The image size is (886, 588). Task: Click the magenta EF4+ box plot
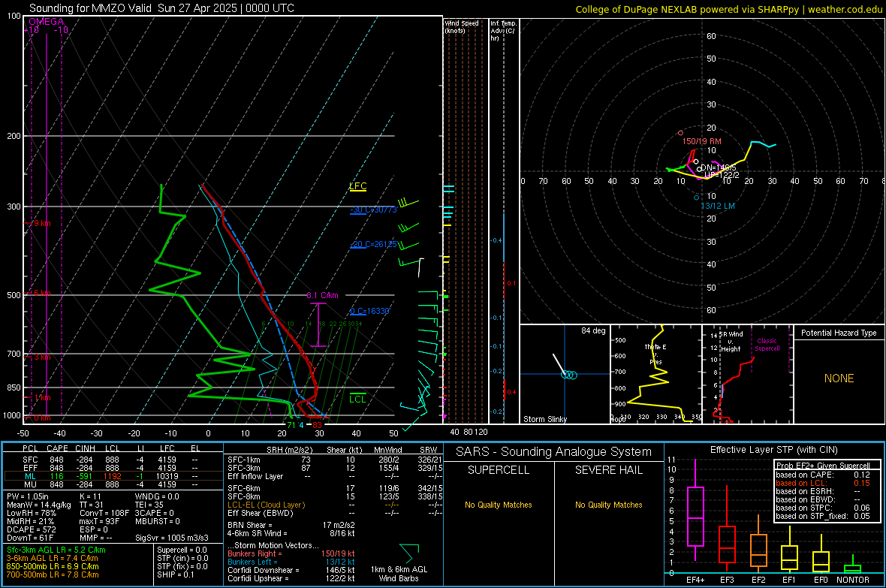(x=695, y=511)
